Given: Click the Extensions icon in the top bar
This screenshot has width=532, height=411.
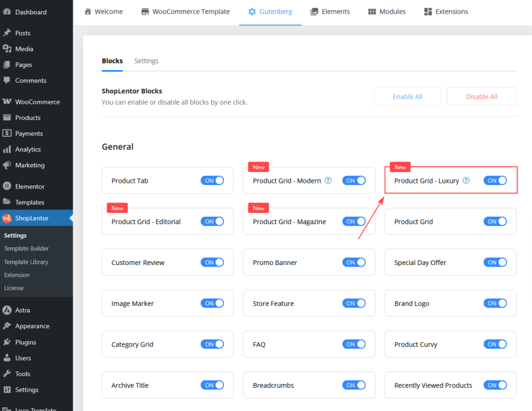Looking at the screenshot, I should click(x=429, y=11).
